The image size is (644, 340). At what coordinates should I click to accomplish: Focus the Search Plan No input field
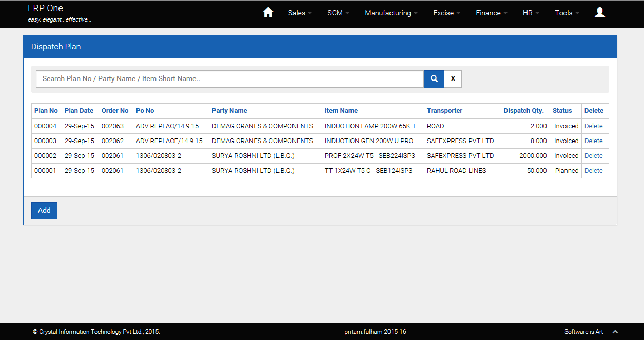click(x=230, y=79)
